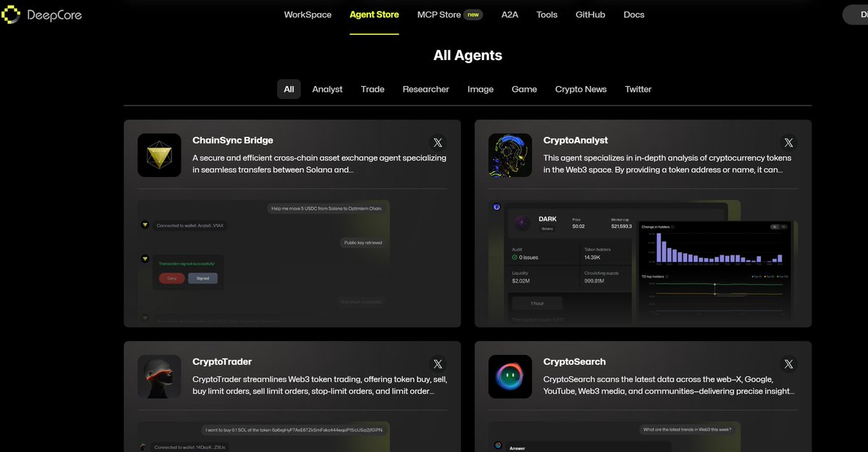
Task: Click the DeepCore logo icon
Action: pyautogui.click(x=11, y=14)
